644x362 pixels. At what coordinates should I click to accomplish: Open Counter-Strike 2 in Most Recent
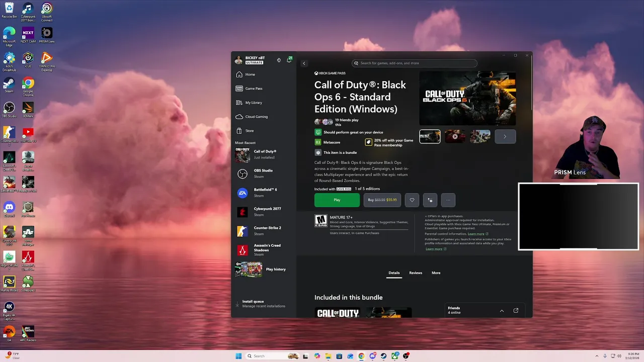[x=264, y=231]
